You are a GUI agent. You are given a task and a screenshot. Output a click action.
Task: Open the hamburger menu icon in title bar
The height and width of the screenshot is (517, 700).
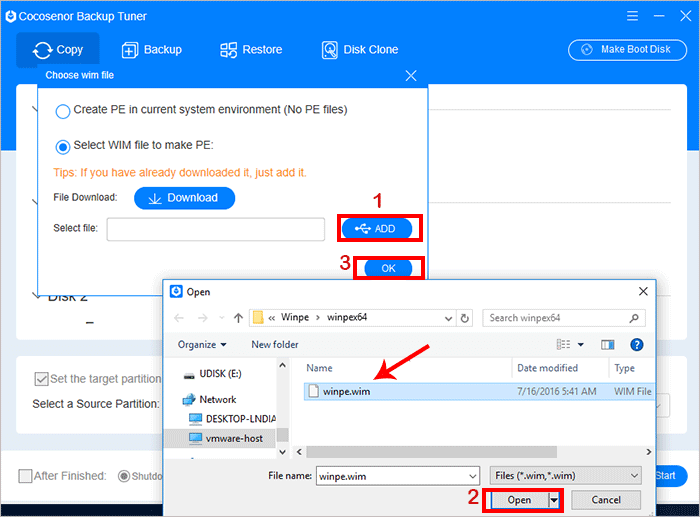(x=632, y=16)
